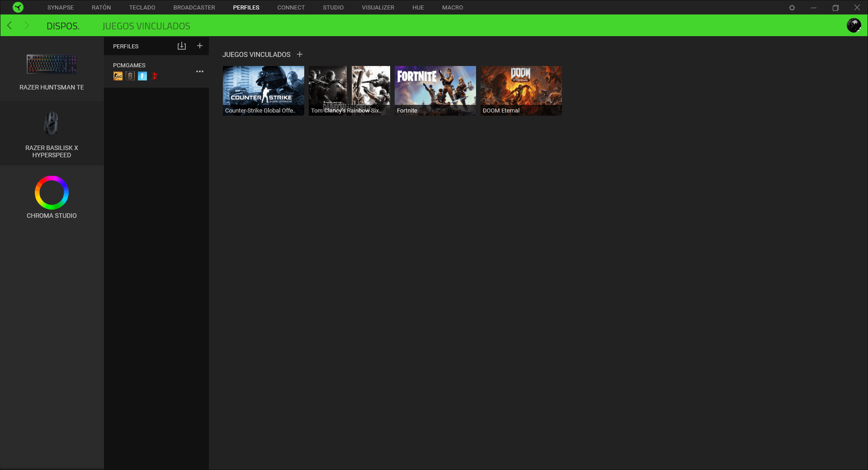Close the Razer Synapse window

pyautogui.click(x=857, y=8)
